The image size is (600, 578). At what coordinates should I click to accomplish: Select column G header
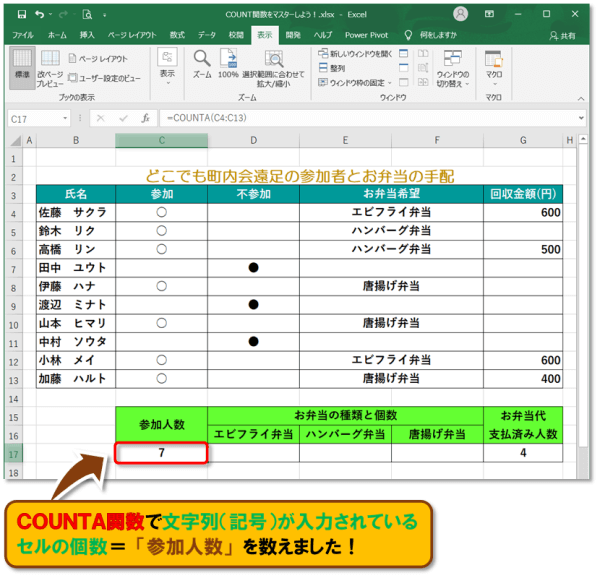[523, 140]
